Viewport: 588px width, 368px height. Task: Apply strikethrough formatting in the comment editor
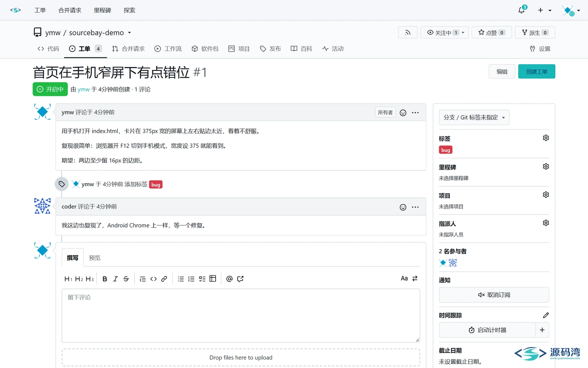[126, 279]
